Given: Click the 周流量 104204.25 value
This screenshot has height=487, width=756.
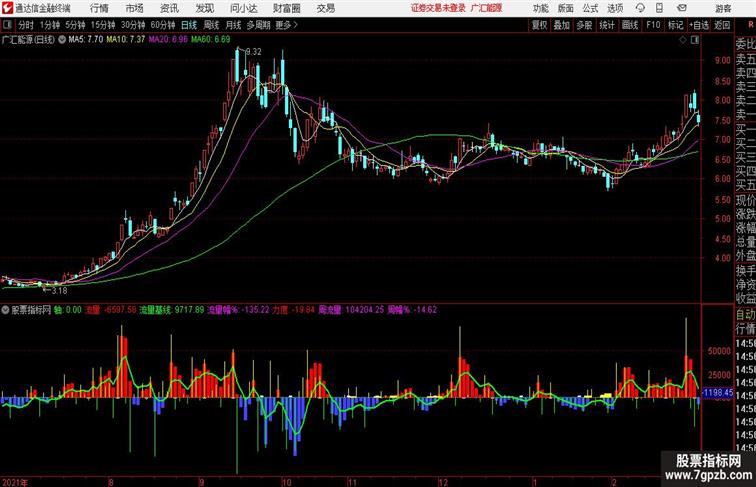Looking at the screenshot, I should pyautogui.click(x=351, y=310).
